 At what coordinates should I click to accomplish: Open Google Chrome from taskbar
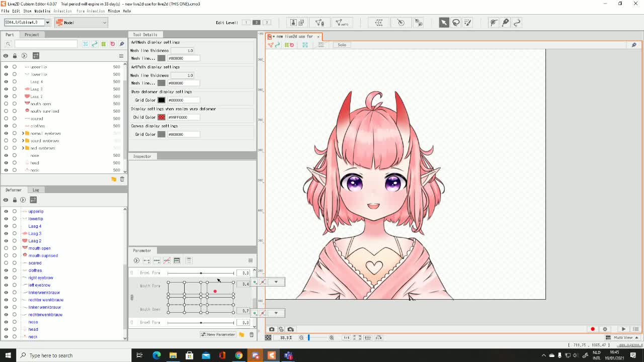pos(238,355)
